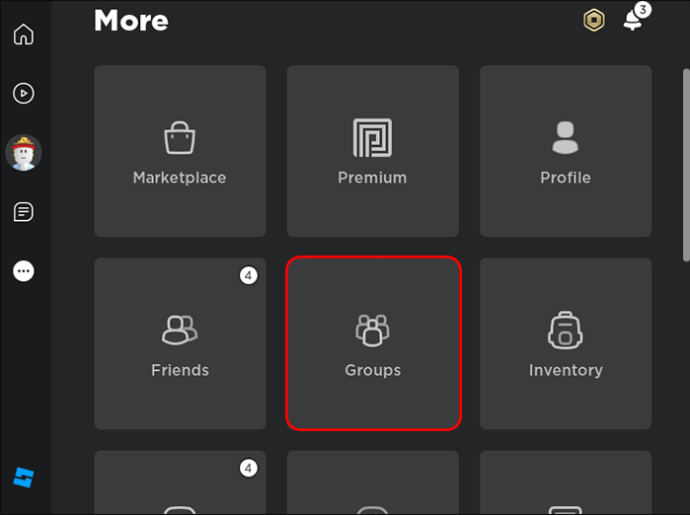Screen dimensions: 690x515
Task: Open the Marketplace tile
Action: click(x=180, y=151)
